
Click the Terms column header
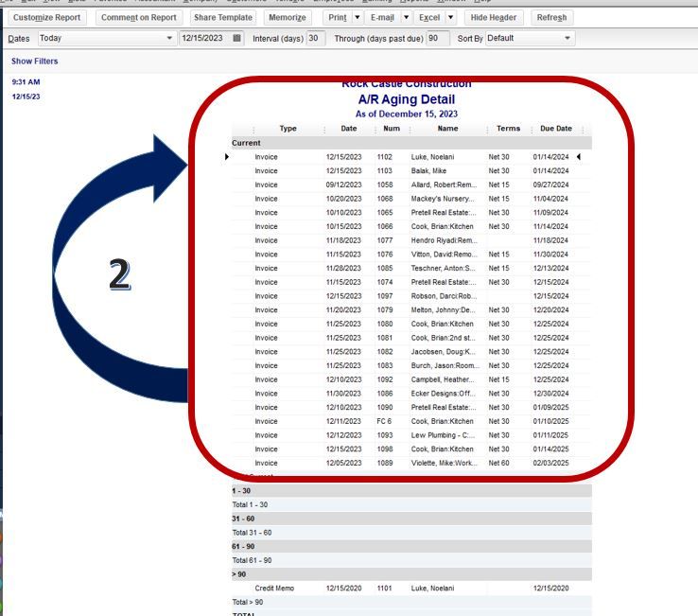click(x=508, y=129)
